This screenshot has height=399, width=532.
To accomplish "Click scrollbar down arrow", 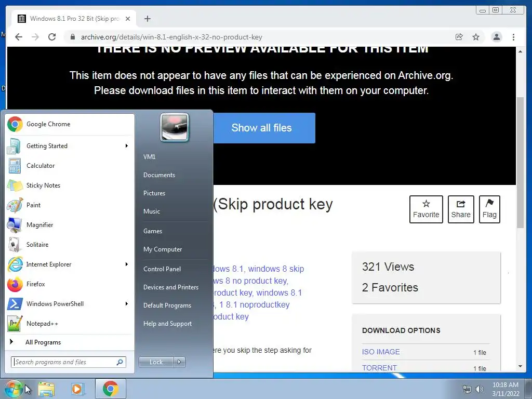I will [x=520, y=366].
